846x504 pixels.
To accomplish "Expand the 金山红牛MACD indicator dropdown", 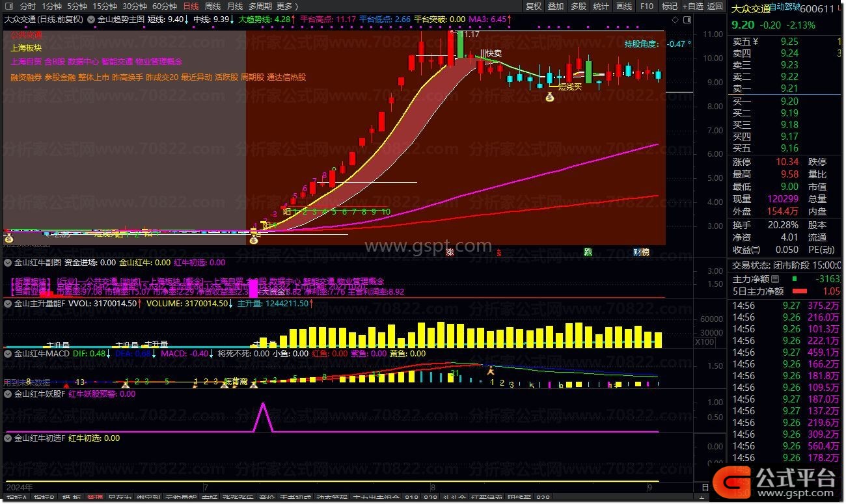I will click(x=8, y=354).
